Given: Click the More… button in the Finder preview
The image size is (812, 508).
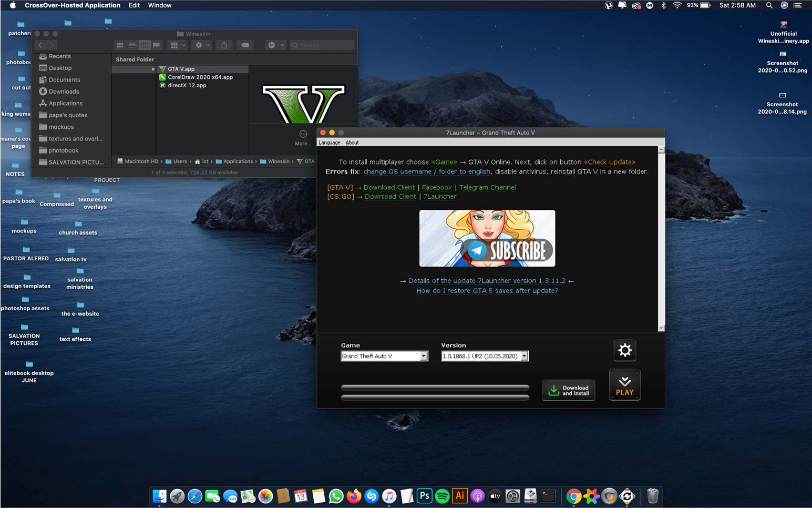Looking at the screenshot, I should tap(303, 138).
